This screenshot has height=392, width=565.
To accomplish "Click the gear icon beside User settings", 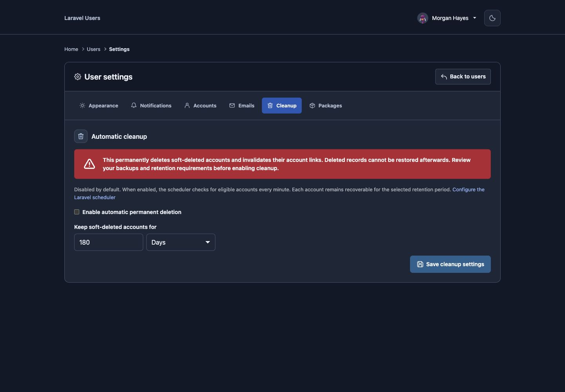I will click(x=78, y=76).
